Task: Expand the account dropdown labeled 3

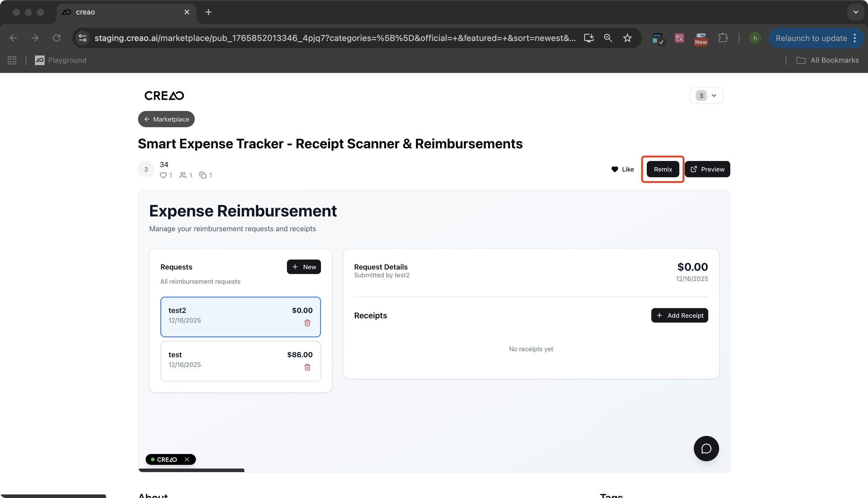Action: tap(706, 96)
